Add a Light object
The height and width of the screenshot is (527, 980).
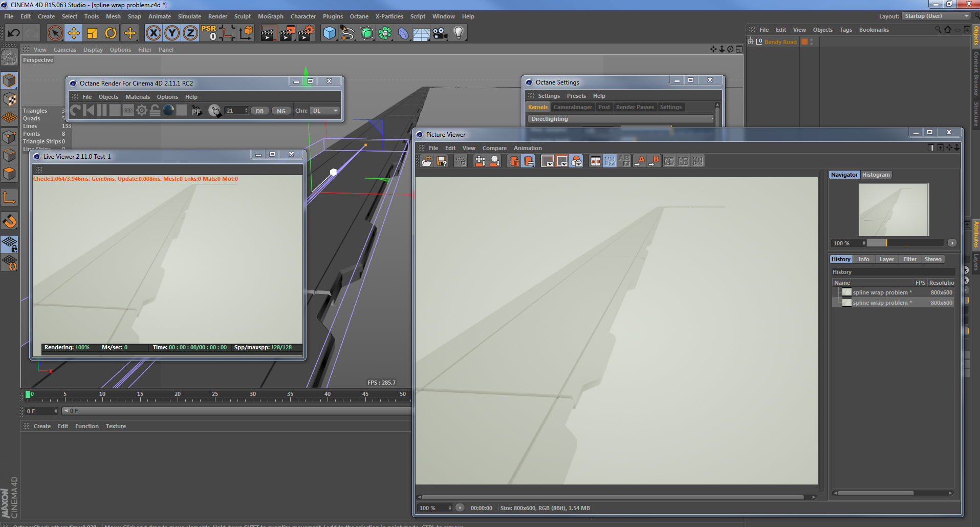tap(459, 33)
